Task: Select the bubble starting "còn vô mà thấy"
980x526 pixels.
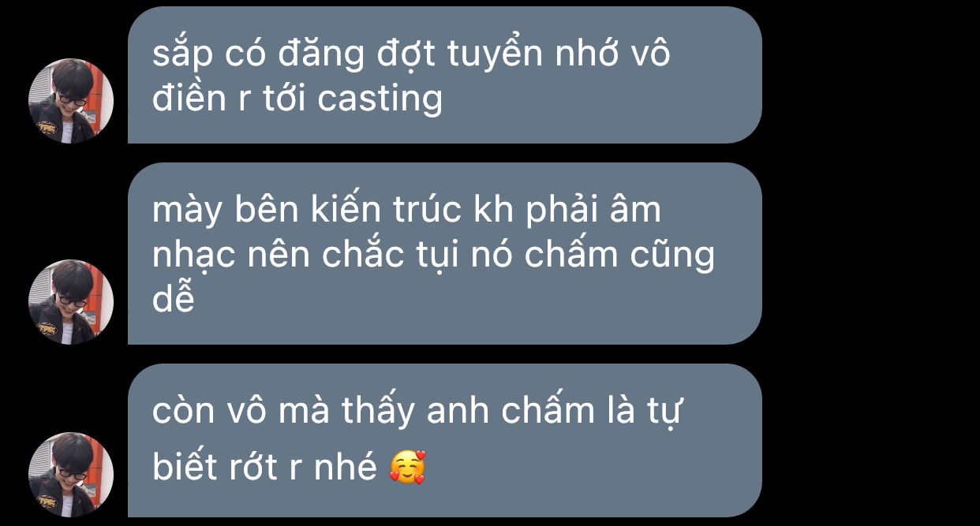Action: (445, 441)
